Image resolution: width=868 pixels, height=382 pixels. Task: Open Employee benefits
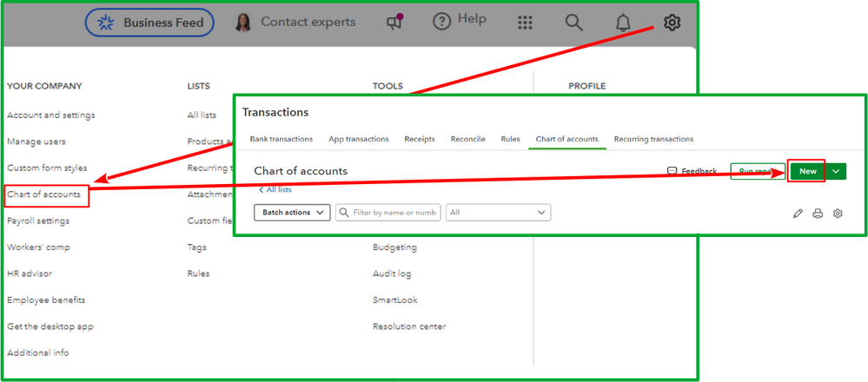pyautogui.click(x=46, y=300)
